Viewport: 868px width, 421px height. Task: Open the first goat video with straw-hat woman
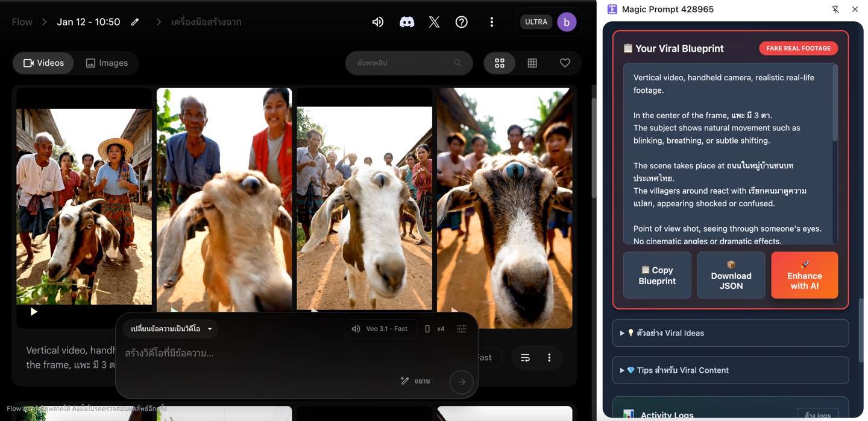point(84,207)
